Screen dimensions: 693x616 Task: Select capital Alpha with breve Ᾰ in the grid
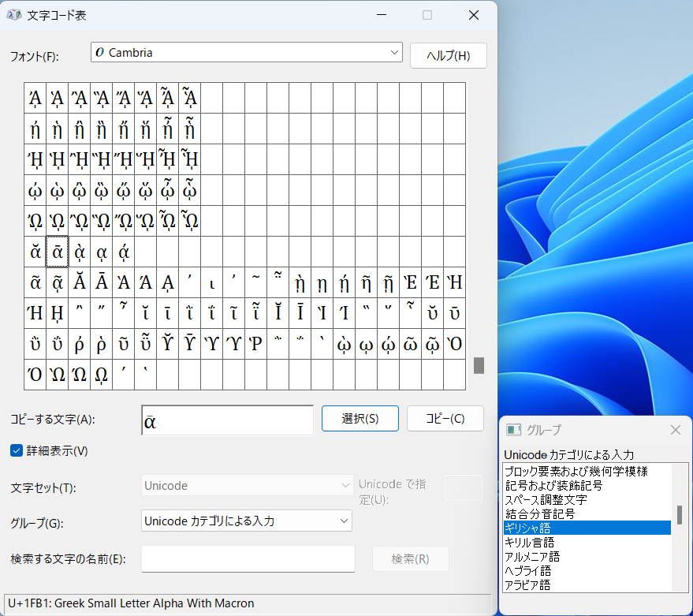click(x=79, y=282)
